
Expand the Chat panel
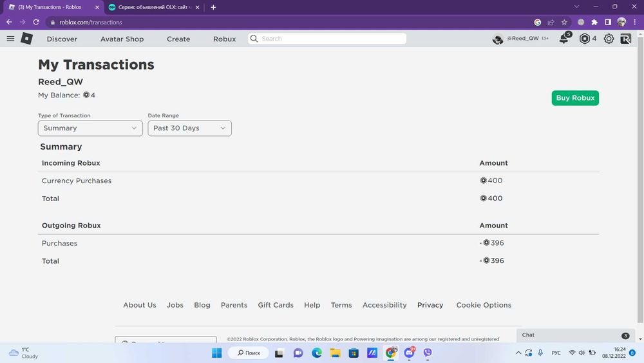[x=576, y=335]
